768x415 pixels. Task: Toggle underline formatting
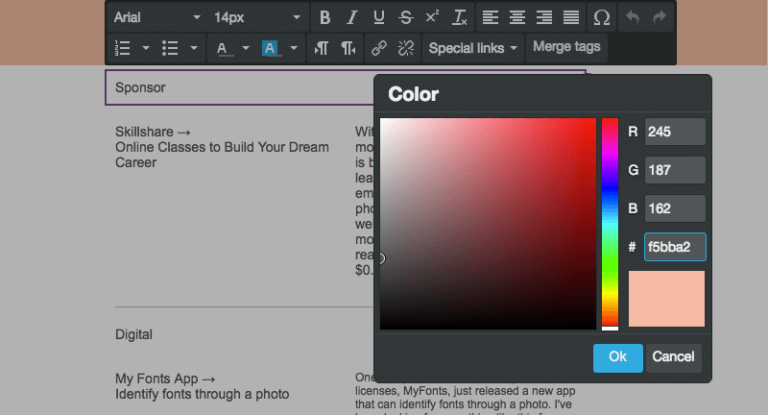[x=379, y=18]
